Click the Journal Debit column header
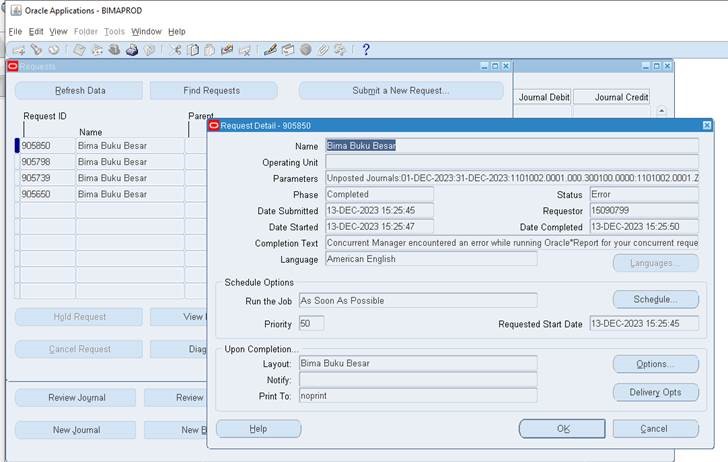Viewport: 728px width, 462px height. [543, 97]
